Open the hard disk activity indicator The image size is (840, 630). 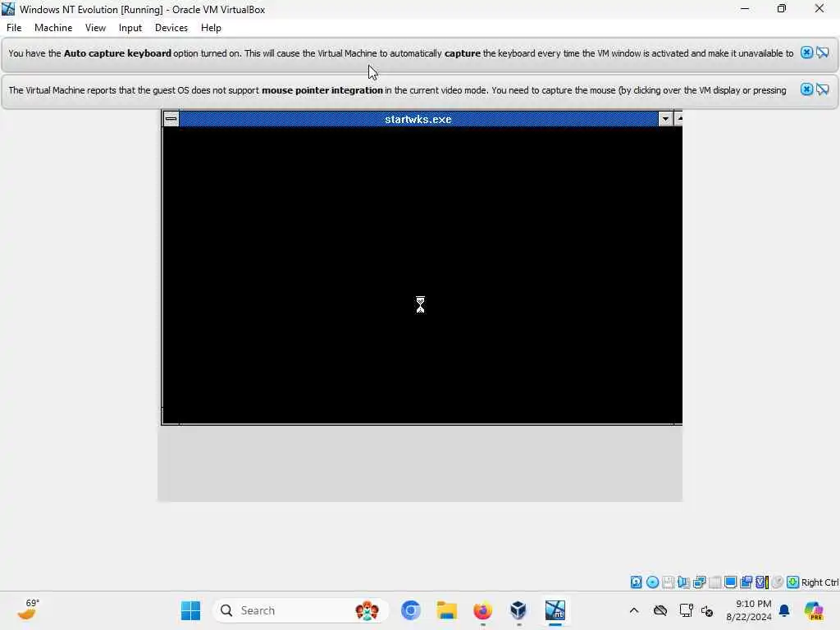636,582
